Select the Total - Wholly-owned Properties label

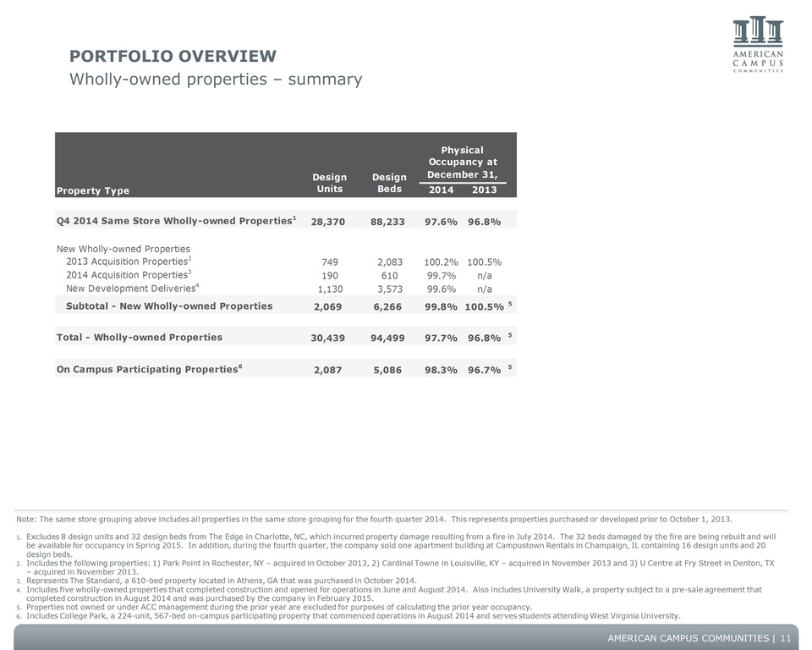click(140, 337)
